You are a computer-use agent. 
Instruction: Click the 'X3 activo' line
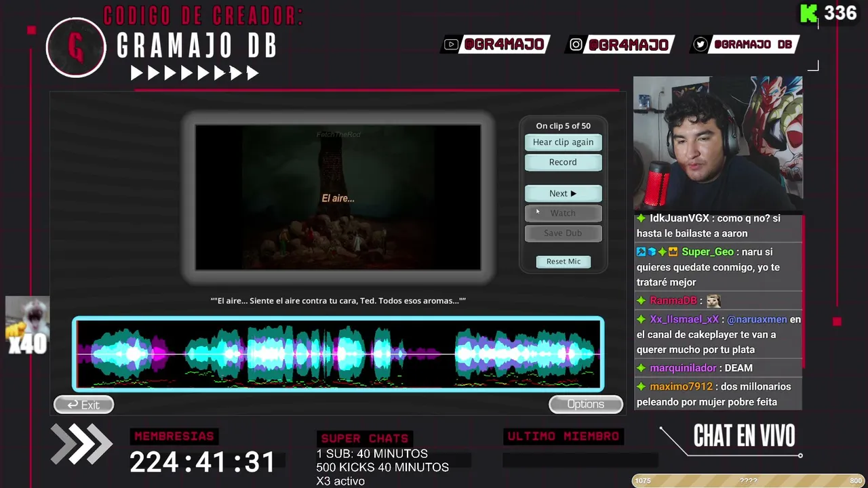(x=340, y=481)
